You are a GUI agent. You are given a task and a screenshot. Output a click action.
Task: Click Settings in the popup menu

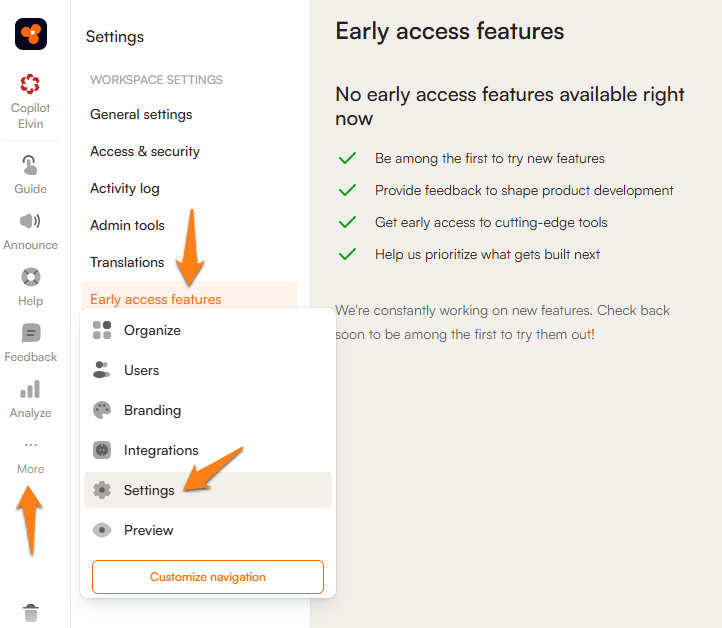(149, 490)
